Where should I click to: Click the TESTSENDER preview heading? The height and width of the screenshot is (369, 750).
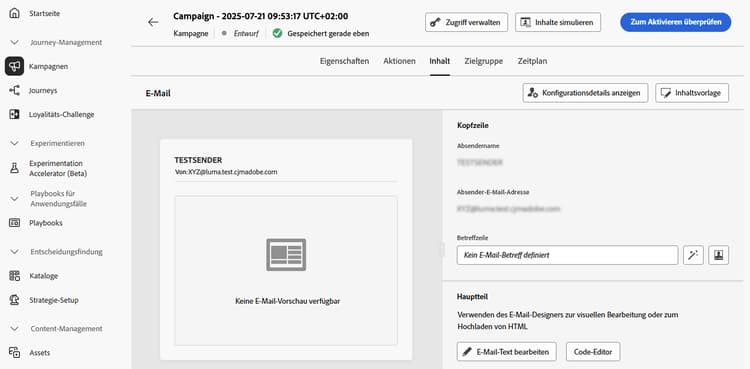199,160
